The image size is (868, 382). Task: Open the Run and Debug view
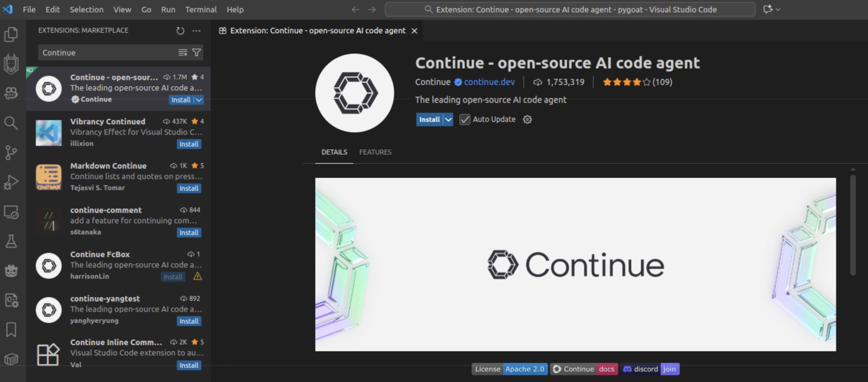click(11, 181)
